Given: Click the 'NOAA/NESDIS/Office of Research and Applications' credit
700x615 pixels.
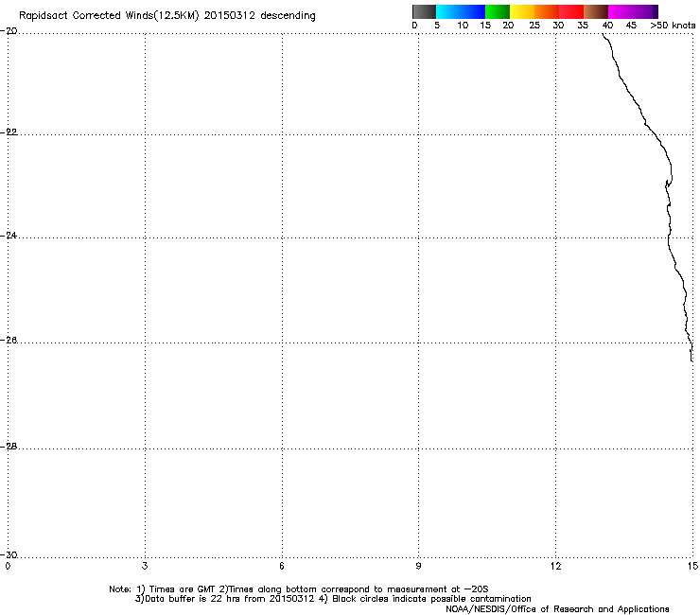Looking at the screenshot, I should tap(557, 609).
